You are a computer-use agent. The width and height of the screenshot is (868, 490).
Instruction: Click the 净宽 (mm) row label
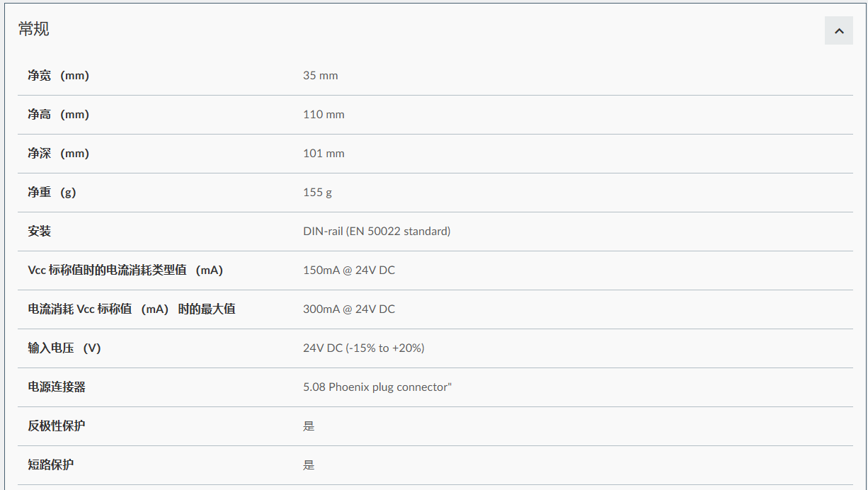[x=58, y=76]
